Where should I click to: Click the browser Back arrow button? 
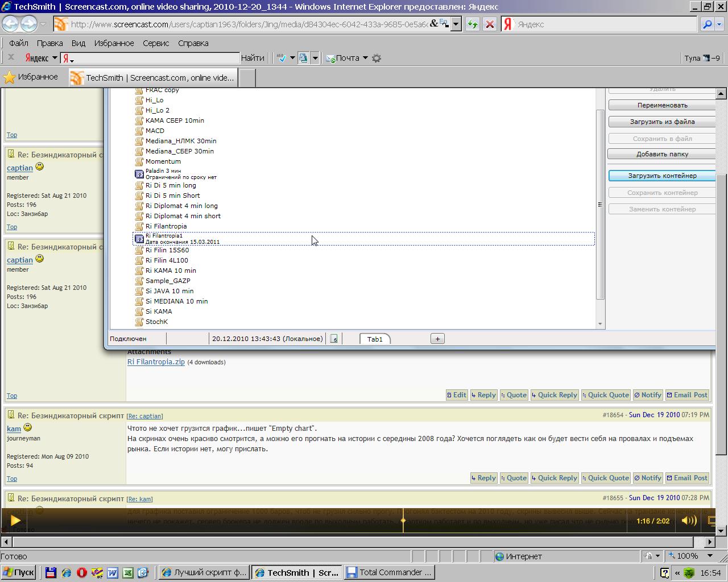[x=10, y=24]
